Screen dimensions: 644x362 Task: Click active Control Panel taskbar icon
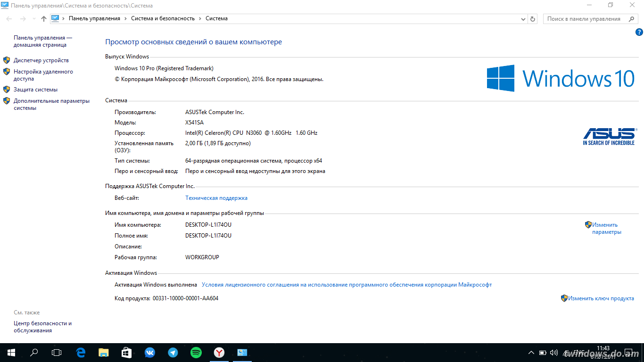(x=242, y=353)
